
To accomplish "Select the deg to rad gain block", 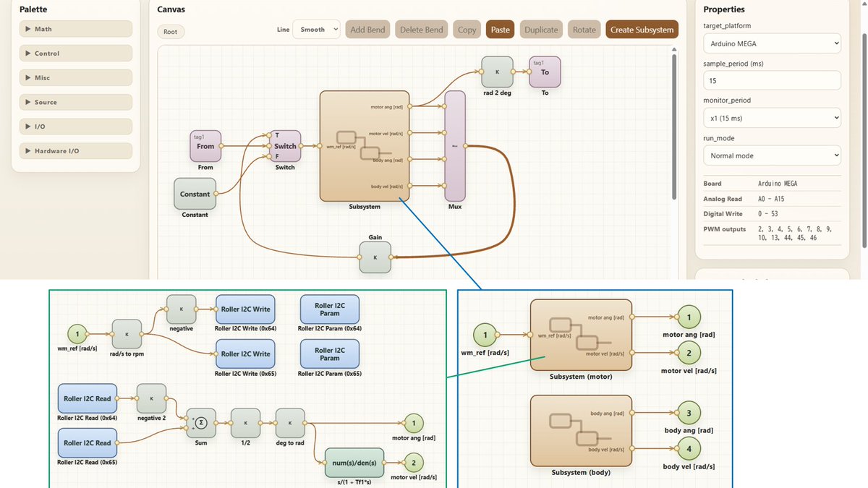I will point(290,423).
